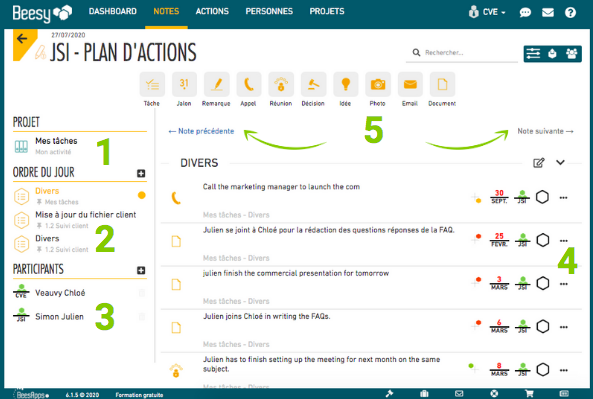The image size is (593, 399).
Task: Add an Idée lightbulb item
Action: [345, 84]
